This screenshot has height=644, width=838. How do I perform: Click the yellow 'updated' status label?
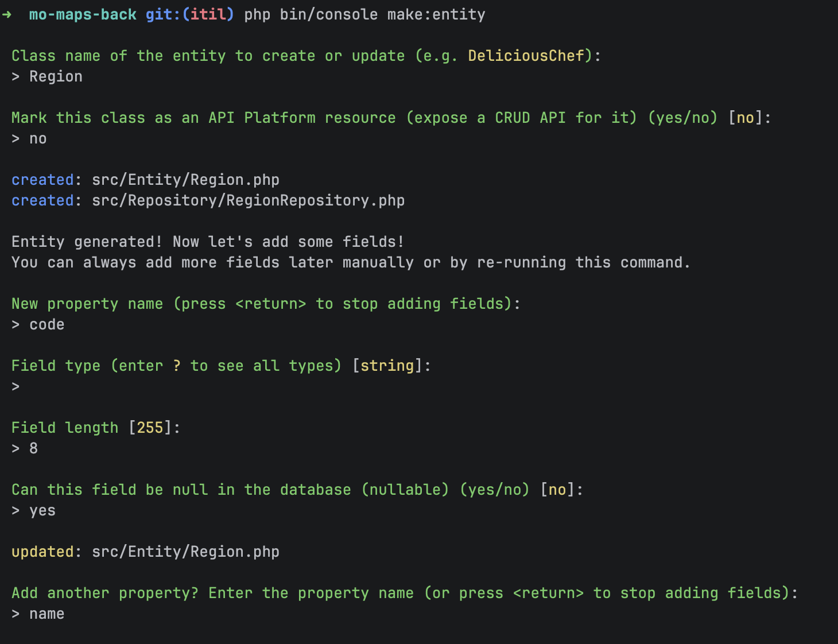[42, 552]
